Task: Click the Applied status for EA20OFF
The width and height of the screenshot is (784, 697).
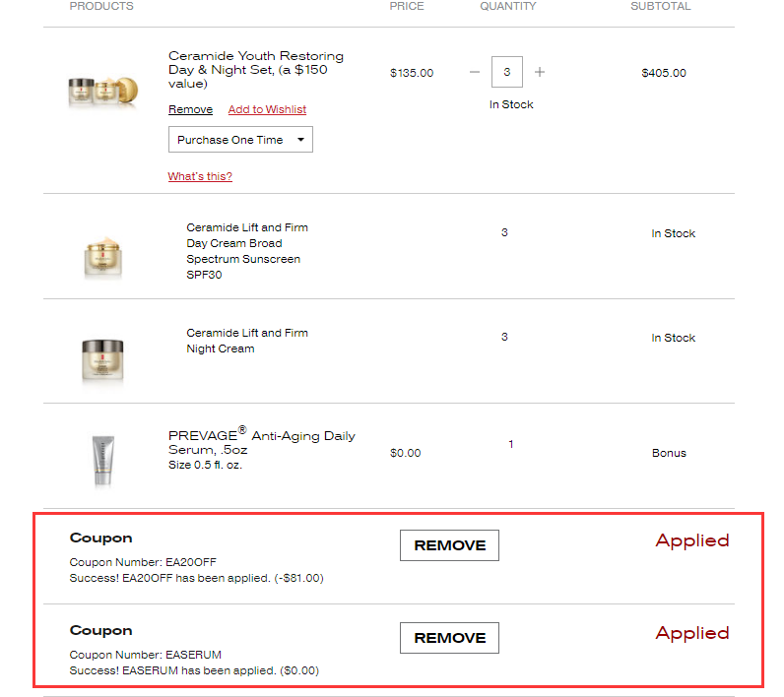Action: [692, 540]
